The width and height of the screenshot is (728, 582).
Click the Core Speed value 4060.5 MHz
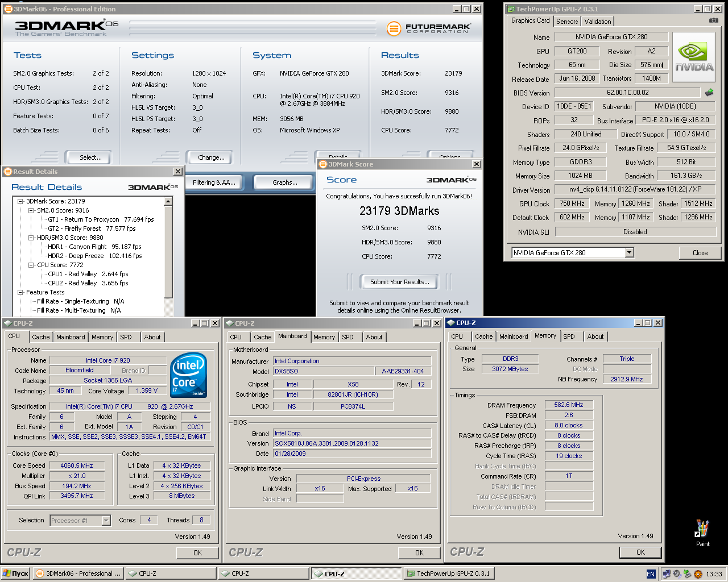[77, 465]
